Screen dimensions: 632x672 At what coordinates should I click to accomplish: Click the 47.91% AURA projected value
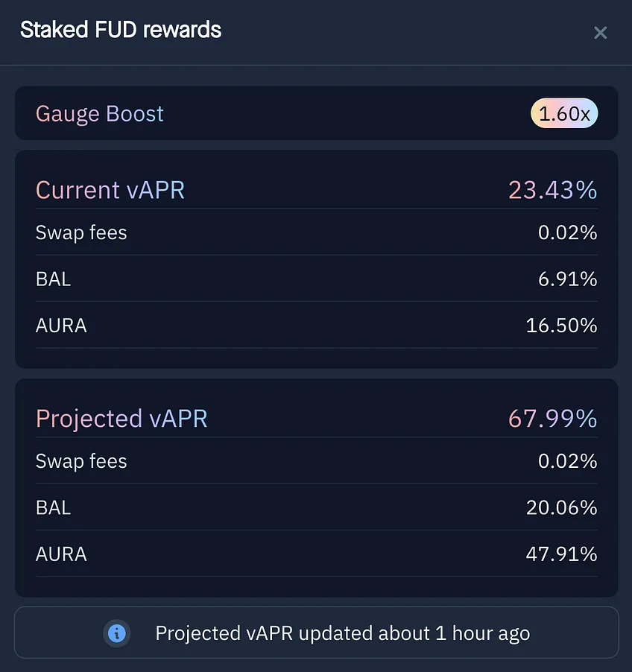coord(561,554)
